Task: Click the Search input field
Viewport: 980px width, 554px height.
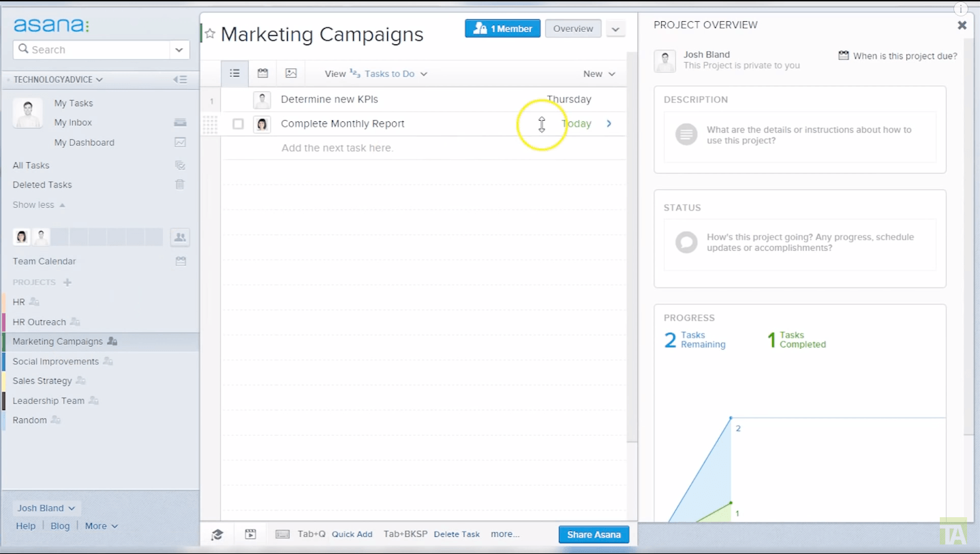Action: [91, 50]
